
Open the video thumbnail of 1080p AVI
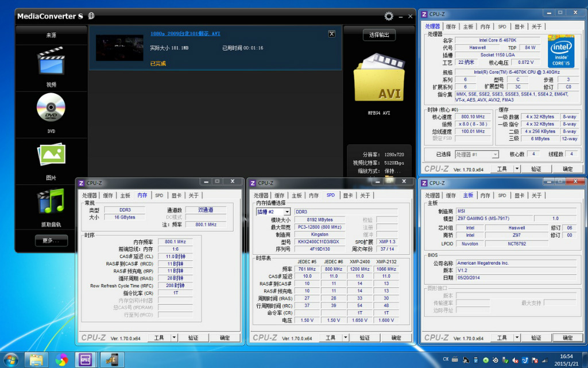119,48
